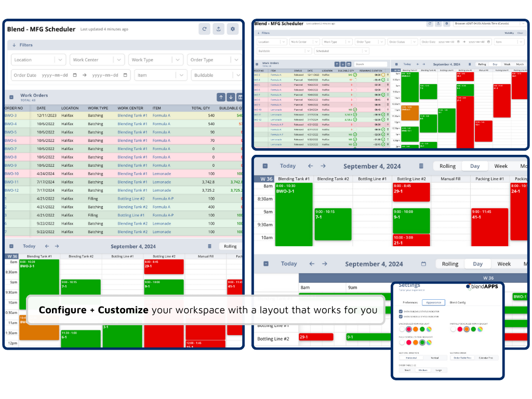Select the Week view tab in middle-right calendar

(501, 166)
